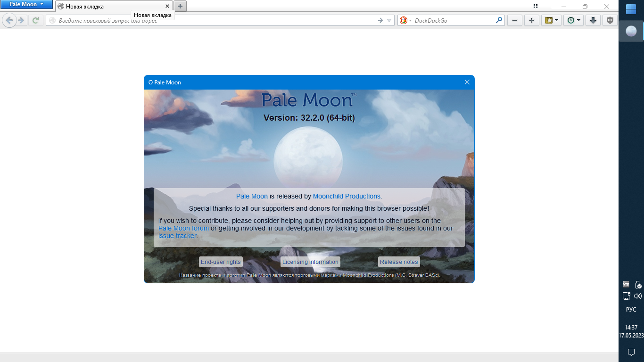Open a new tab with plus button
Image resolution: width=644 pixels, height=362 pixels.
[180, 6]
